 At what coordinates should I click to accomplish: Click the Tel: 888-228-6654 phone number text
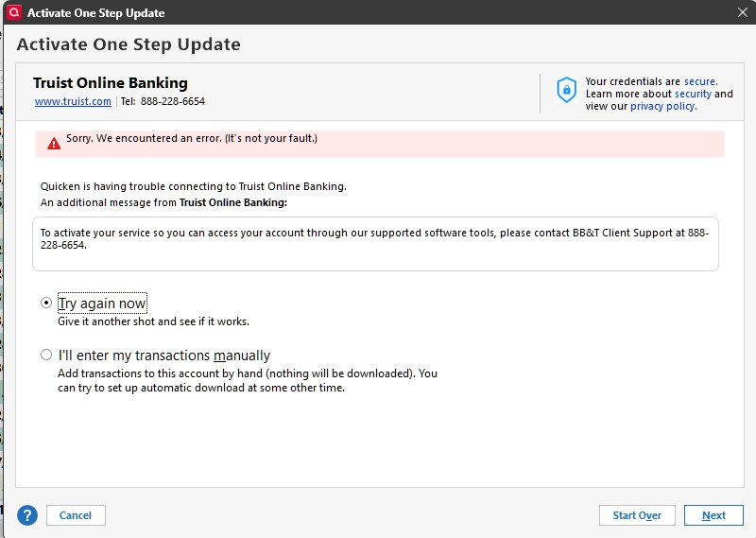pos(163,101)
